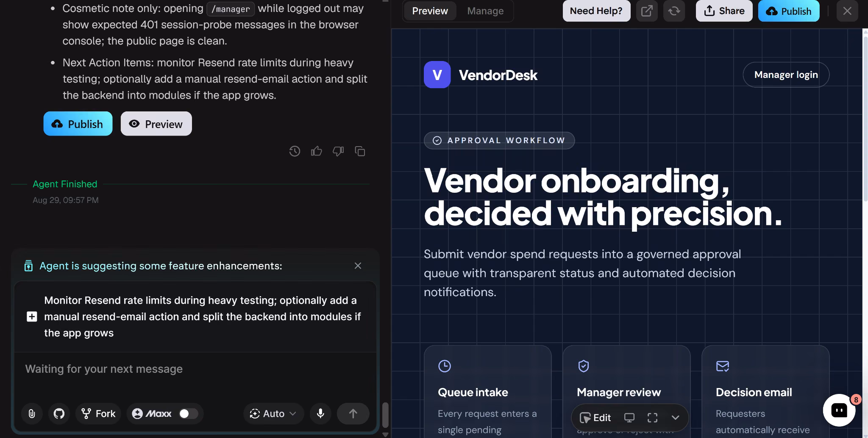The height and width of the screenshot is (438, 868).
Task: Click the Manager review card heading
Action: [619, 392]
